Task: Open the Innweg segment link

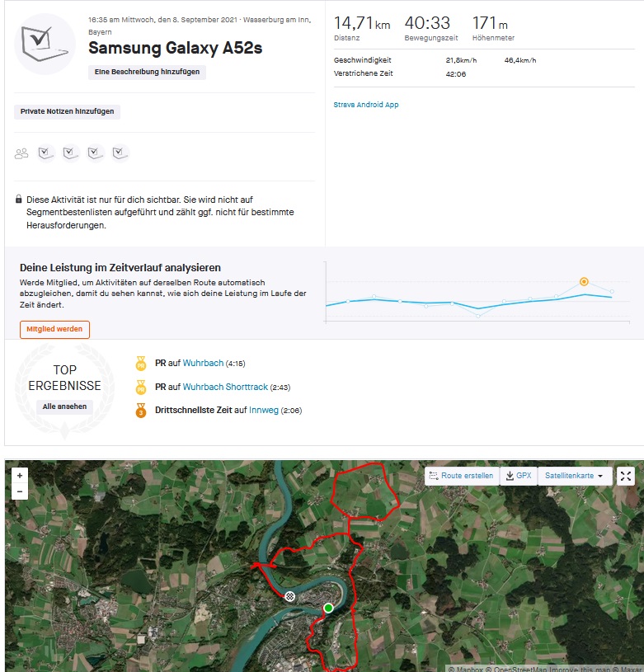Action: pyautogui.click(x=264, y=411)
